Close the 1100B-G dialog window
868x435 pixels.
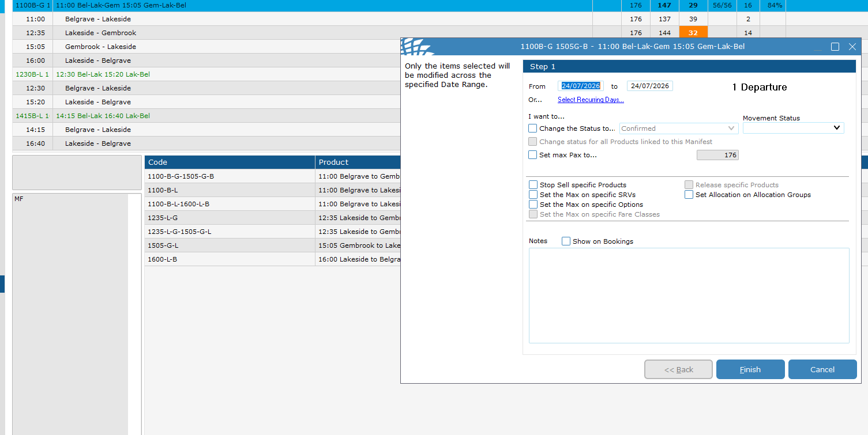[x=852, y=47]
